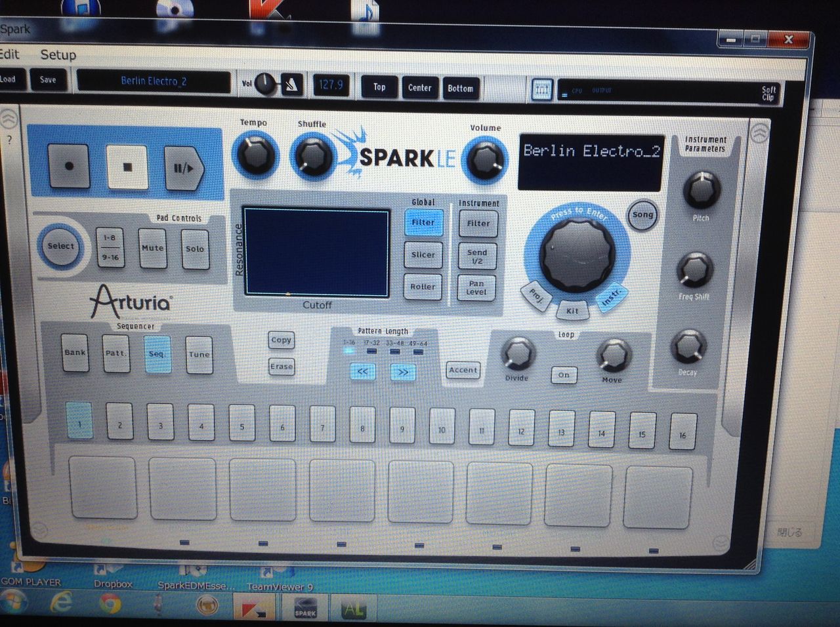Open Spark from the Windows taskbar

[x=306, y=609]
